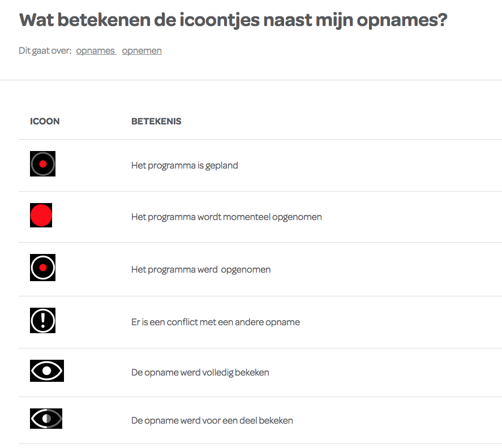
Task: Click "De opname werd volledig bekeken" text
Action: pos(200,372)
